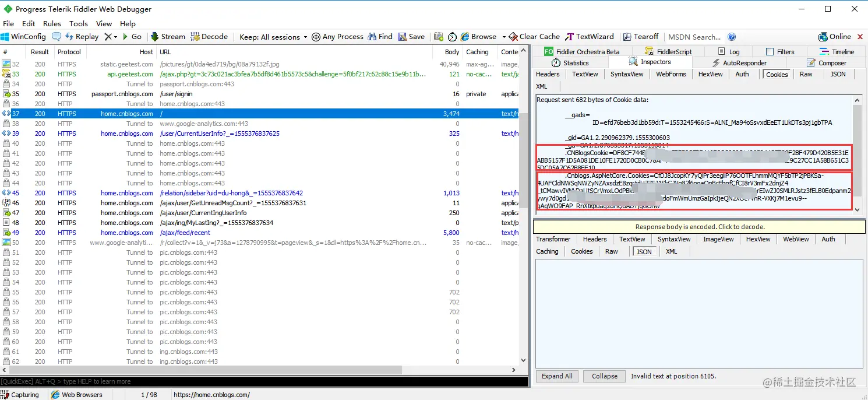Select the response Caching tab
The image size is (868, 400).
click(x=547, y=251)
